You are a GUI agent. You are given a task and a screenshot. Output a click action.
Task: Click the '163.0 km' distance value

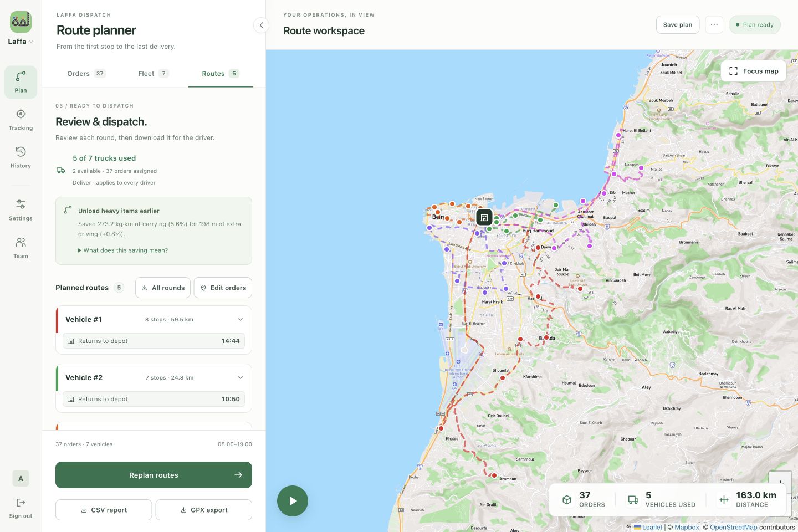[756, 495]
